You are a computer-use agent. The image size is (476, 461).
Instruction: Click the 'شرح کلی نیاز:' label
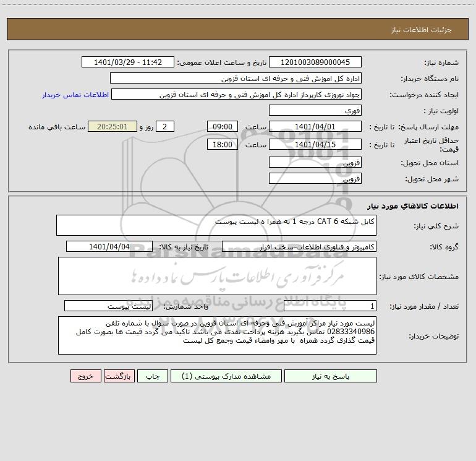[x=436, y=226]
